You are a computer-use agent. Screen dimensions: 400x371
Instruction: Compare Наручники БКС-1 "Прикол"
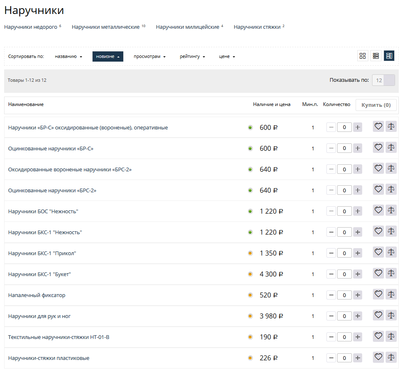tap(391, 252)
